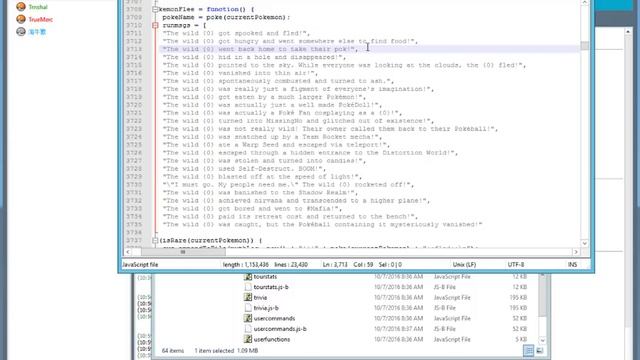Switch Explorer to details view icon
The height and width of the screenshot is (360, 640).
[529, 351]
